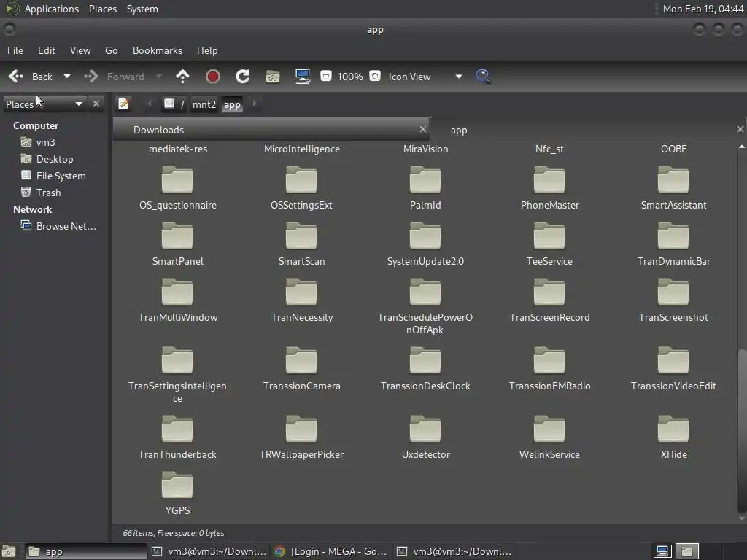The height and width of the screenshot is (560, 747).
Task: Select the YGPS folder
Action: click(177, 494)
